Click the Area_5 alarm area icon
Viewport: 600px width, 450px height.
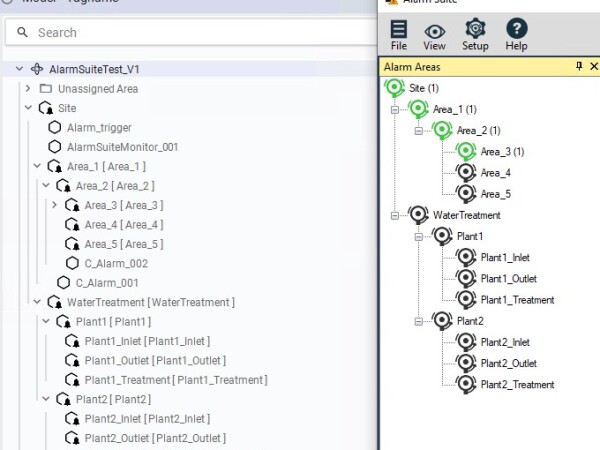pos(466,194)
